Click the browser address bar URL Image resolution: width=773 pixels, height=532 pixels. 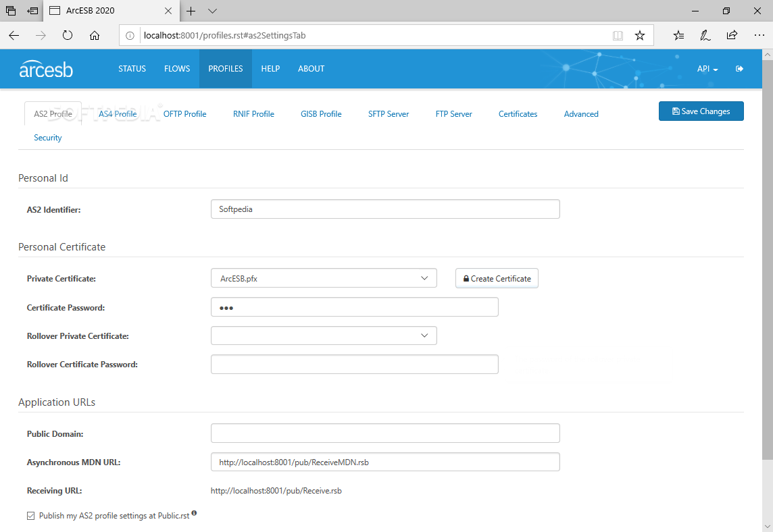(x=224, y=36)
